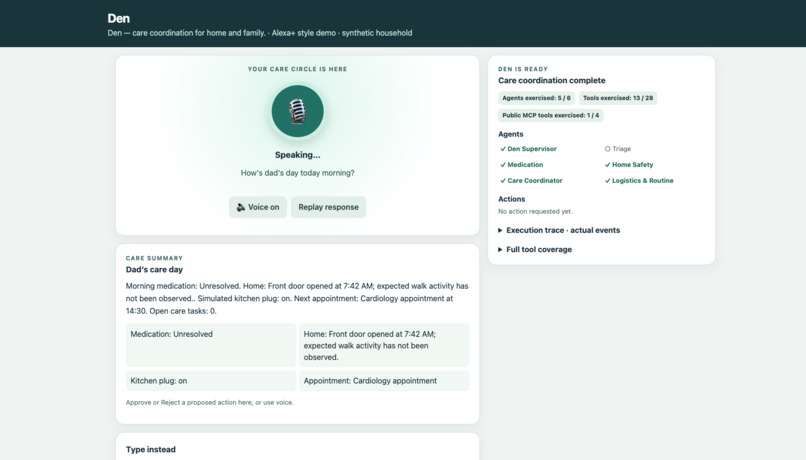Expand Execution trace actual events
This screenshot has width=806, height=460.
coord(559,230)
